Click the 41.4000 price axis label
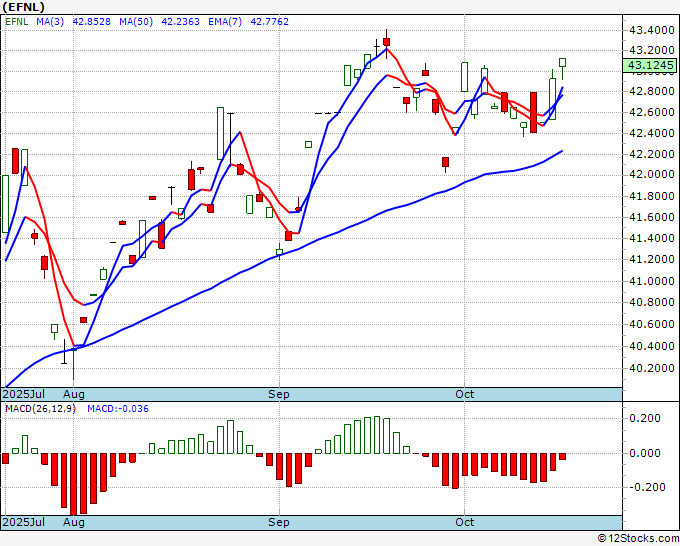Viewport: 680px width, 546px height. point(652,238)
